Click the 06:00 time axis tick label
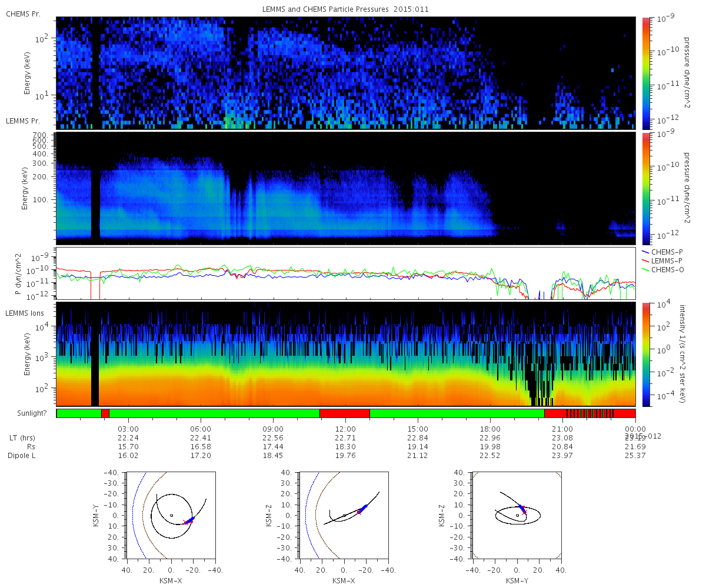Viewport: 706px width, 588px height. point(201,429)
